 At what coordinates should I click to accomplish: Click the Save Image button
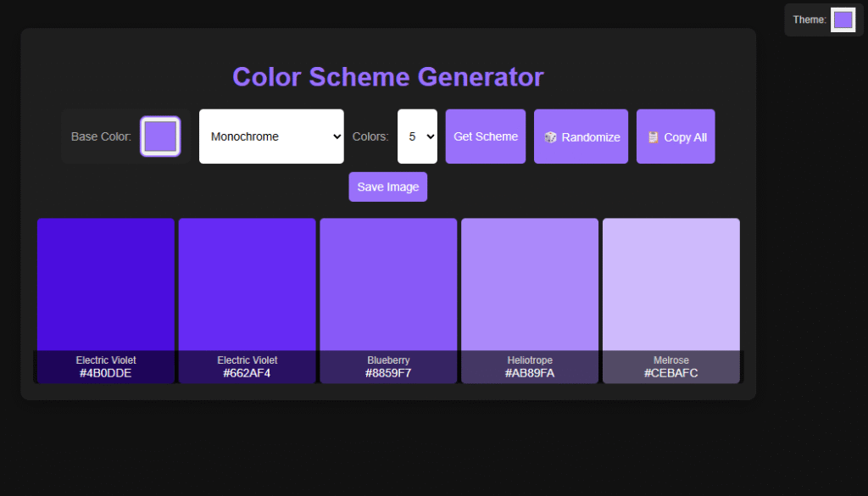pos(387,187)
